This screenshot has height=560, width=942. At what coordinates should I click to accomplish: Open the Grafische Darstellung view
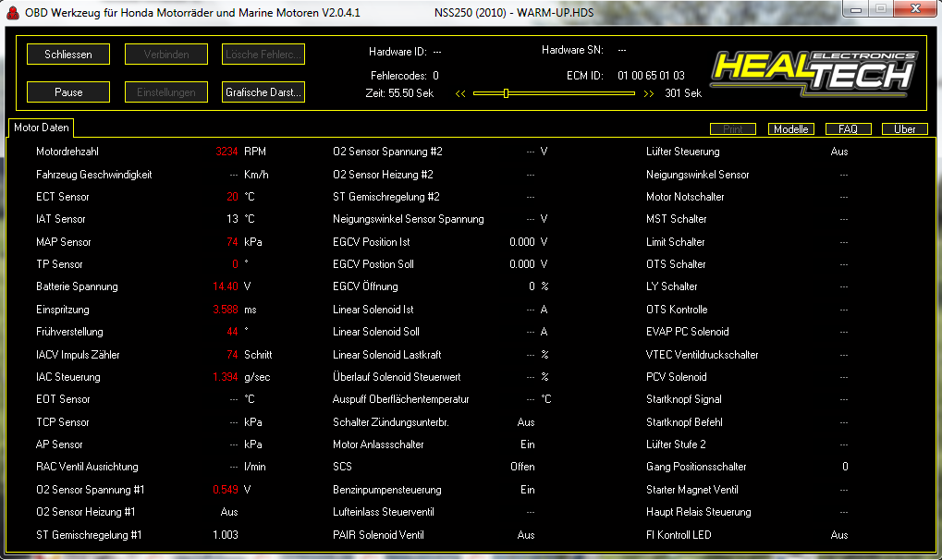[x=263, y=92]
